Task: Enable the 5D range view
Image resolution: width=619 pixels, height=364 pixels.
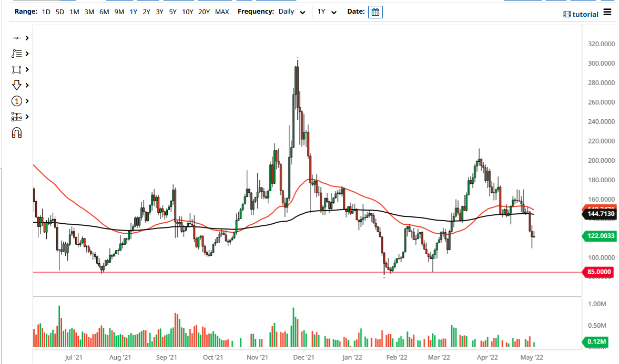Action: tap(59, 11)
